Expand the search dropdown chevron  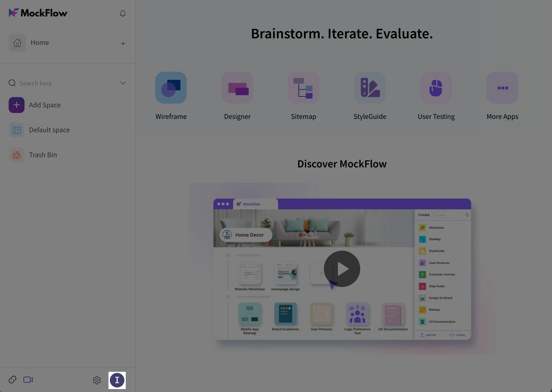123,83
